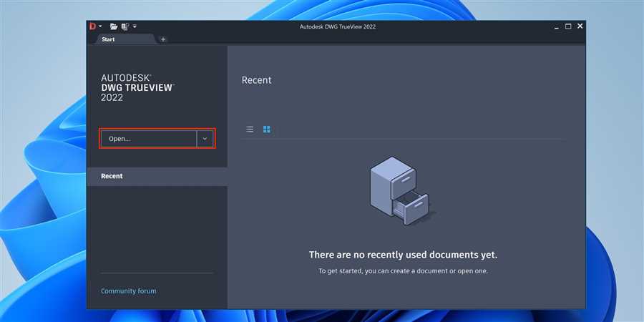Minimize the DWG TrueView window
This screenshot has height=322, width=644.
tap(557, 26)
